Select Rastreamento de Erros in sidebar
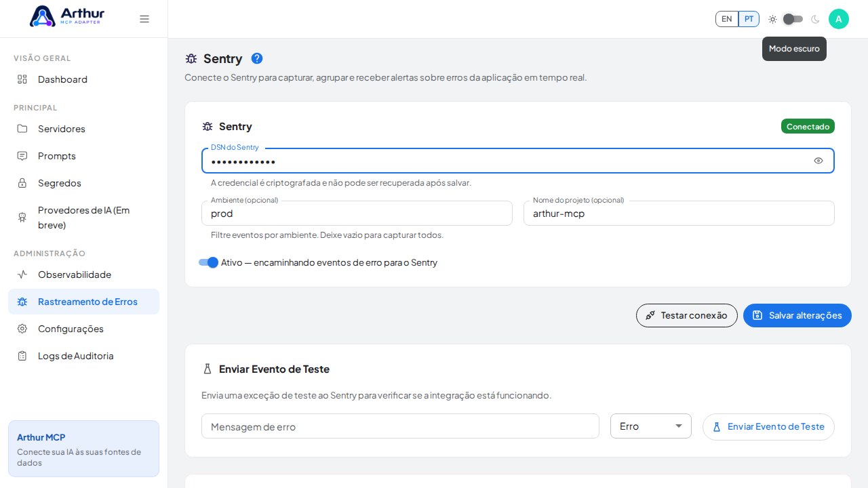Viewport: 868px width, 488px height. [x=83, y=302]
